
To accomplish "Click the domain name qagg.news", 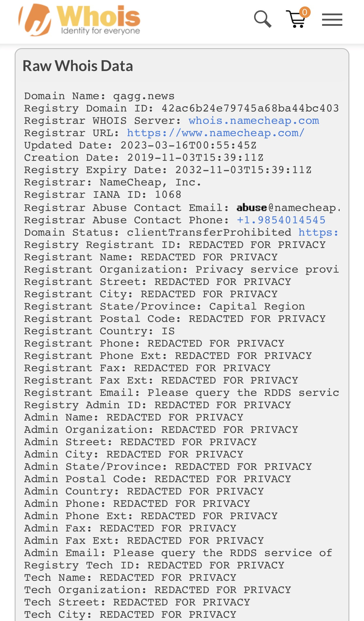I will [144, 96].
